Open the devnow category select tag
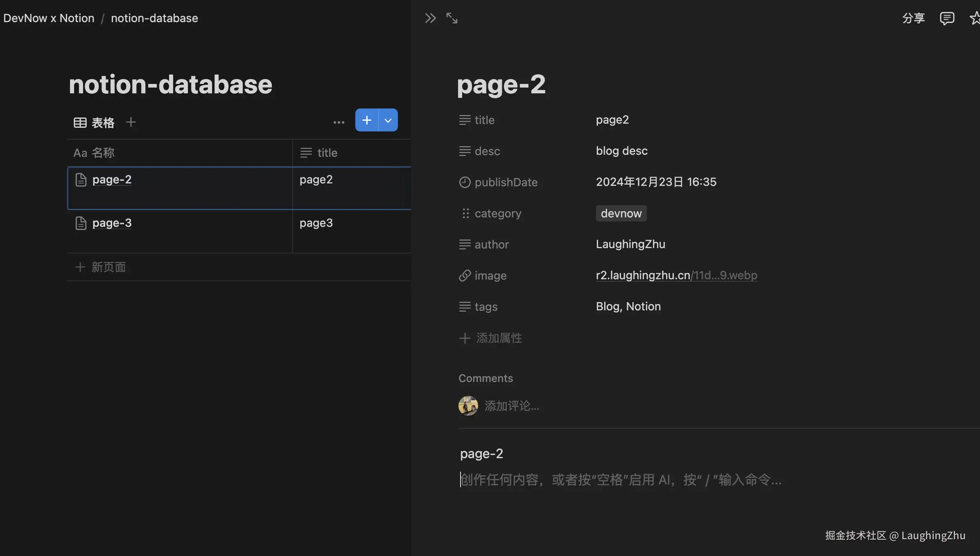The image size is (980, 556). tap(621, 213)
